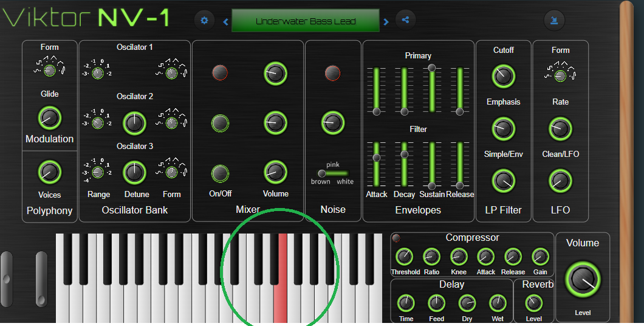Click the LFO Form waveform selector knob
Image resolution: width=644 pixels, height=326 pixels.
pyautogui.click(x=560, y=75)
